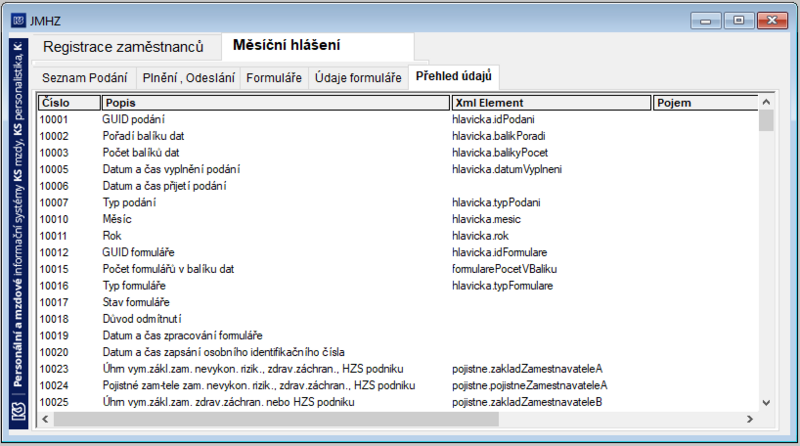Click hlavicka.balikyPocet XML element cell
This screenshot has width=800, height=446.
click(500, 153)
